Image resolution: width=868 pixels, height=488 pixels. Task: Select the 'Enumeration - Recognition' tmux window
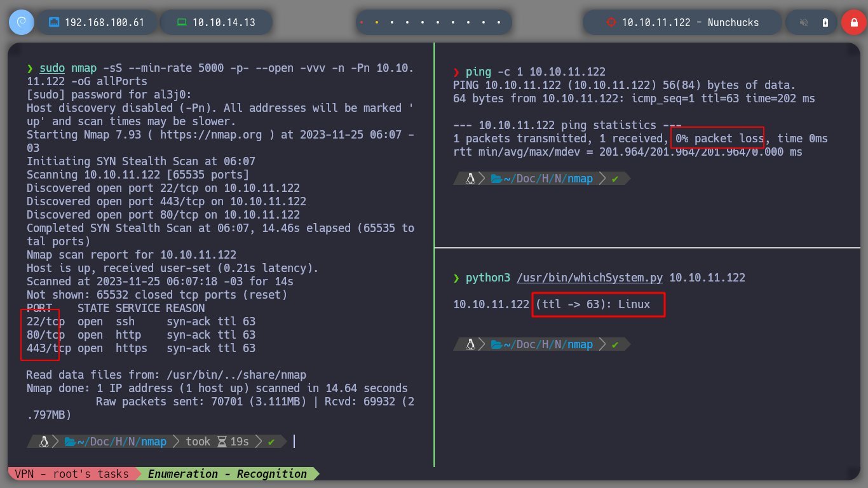pos(227,473)
